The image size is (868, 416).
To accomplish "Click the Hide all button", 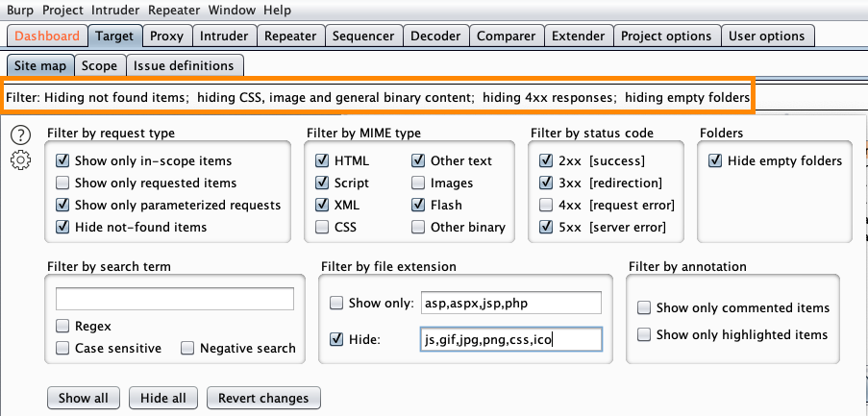I will [163, 399].
